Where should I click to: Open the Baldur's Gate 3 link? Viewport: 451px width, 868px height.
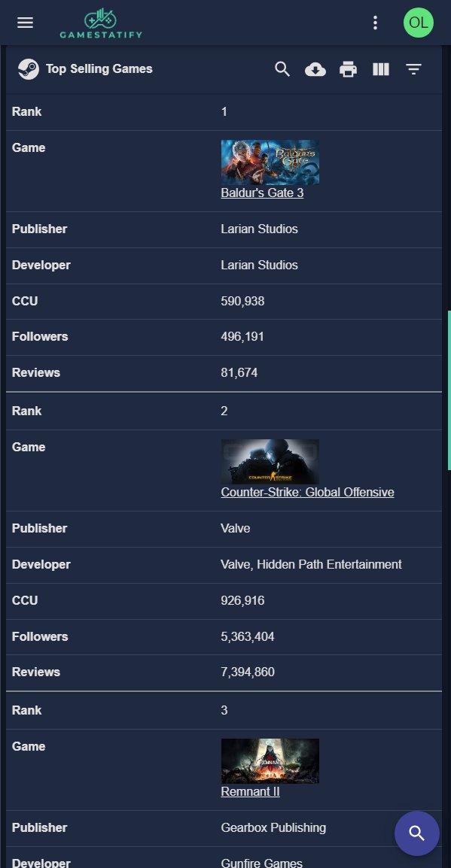coord(262,193)
